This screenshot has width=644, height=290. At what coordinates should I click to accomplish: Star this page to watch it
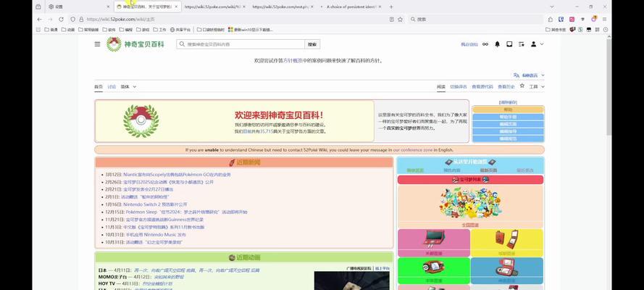click(x=522, y=86)
